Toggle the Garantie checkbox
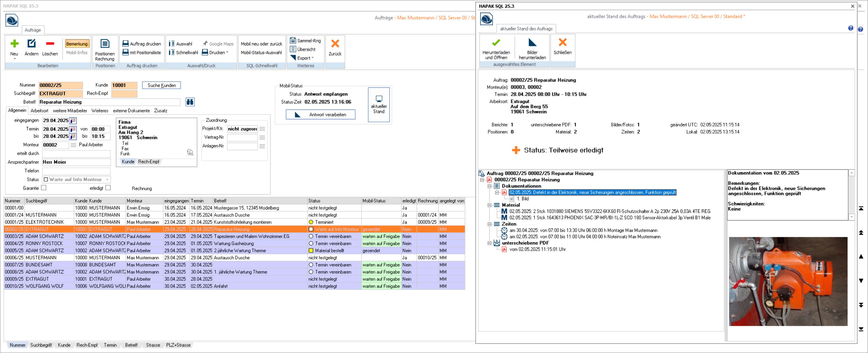 43,188
